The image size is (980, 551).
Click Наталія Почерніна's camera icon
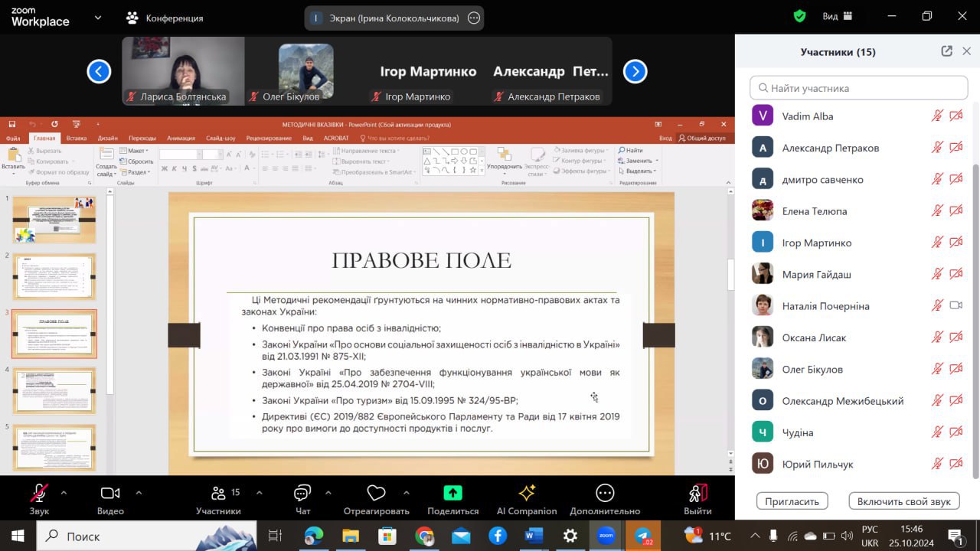click(955, 305)
